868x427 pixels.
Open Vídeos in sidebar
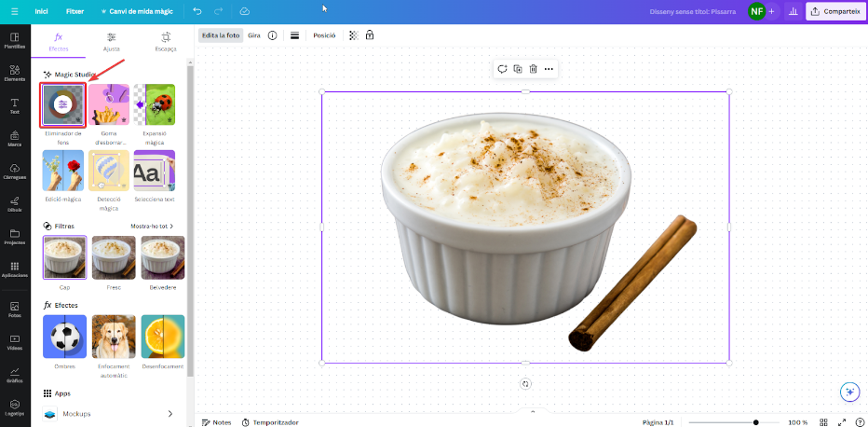pos(15,342)
